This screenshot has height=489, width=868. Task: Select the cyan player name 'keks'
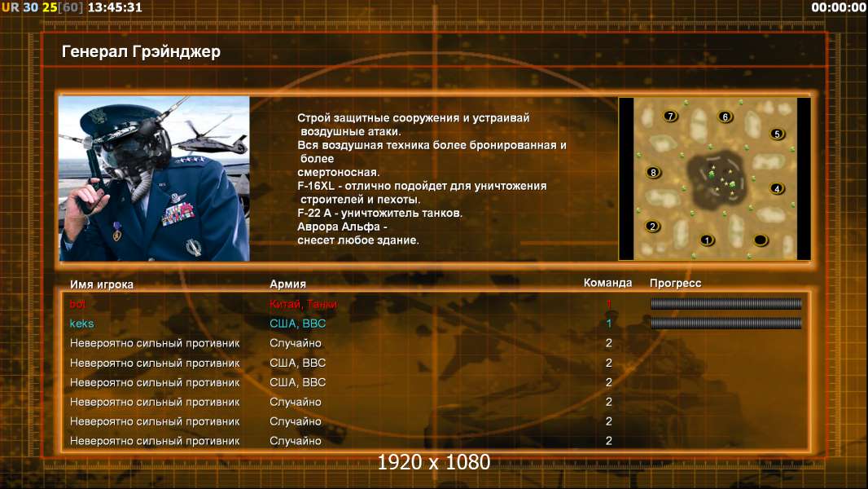[x=81, y=324]
